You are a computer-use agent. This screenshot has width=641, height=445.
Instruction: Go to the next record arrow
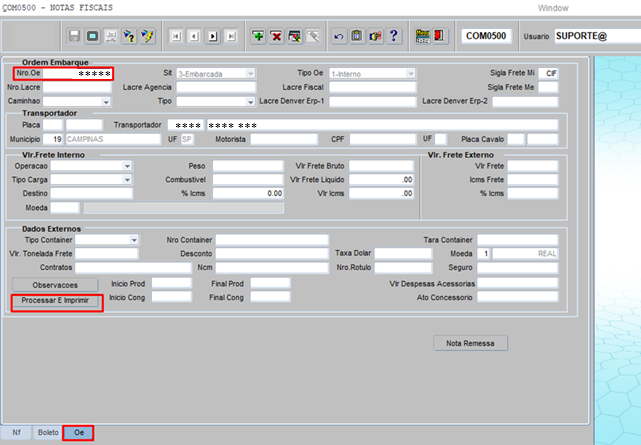212,36
